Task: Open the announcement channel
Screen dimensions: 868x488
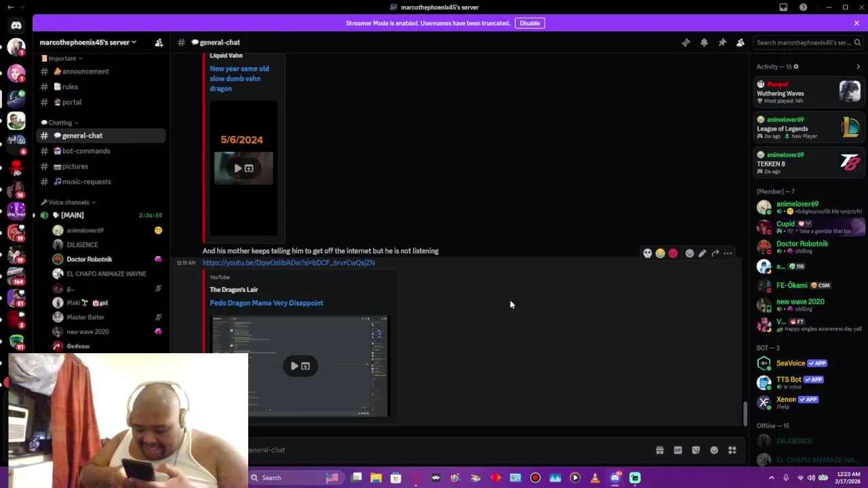Action: point(101,71)
